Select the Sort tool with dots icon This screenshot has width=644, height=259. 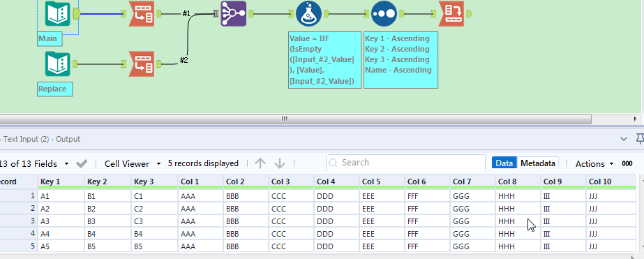tap(384, 13)
